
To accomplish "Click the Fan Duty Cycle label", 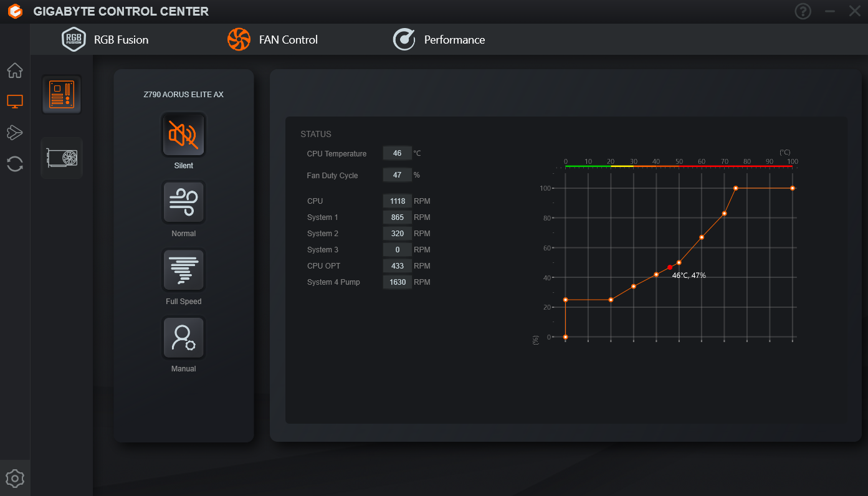I will 332,176.
